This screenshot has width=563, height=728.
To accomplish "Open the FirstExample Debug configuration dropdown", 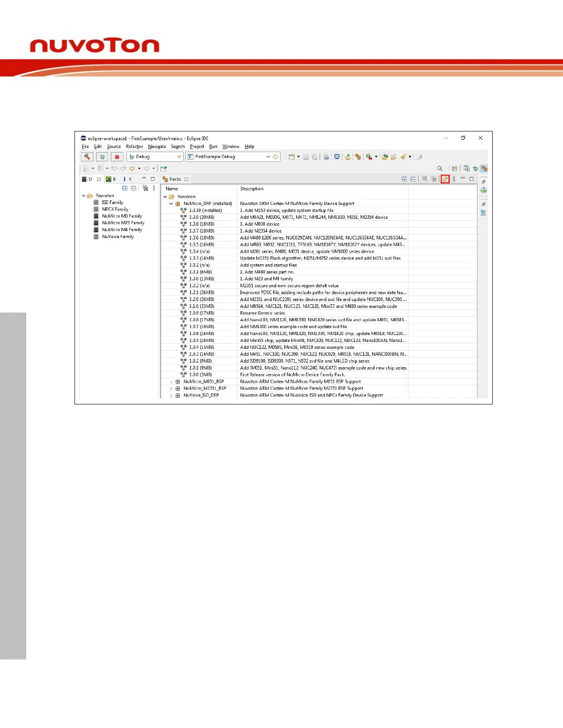I will pos(268,157).
